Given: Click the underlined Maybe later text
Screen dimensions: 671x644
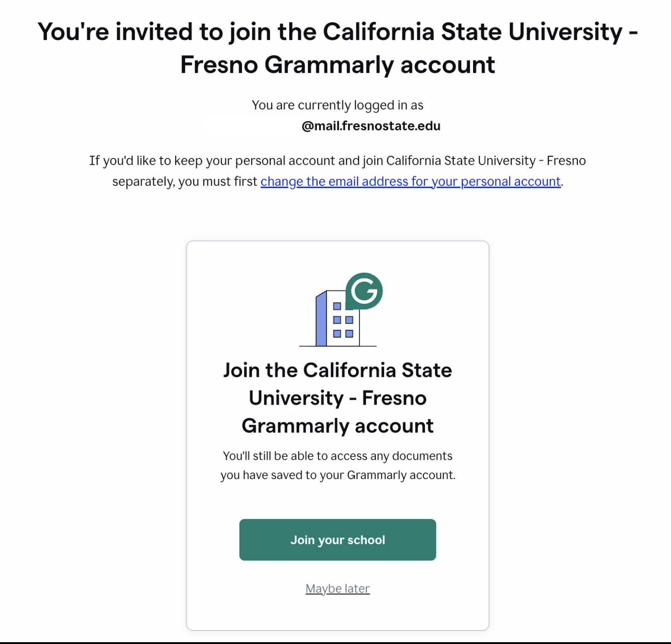Looking at the screenshot, I should pos(337,588).
